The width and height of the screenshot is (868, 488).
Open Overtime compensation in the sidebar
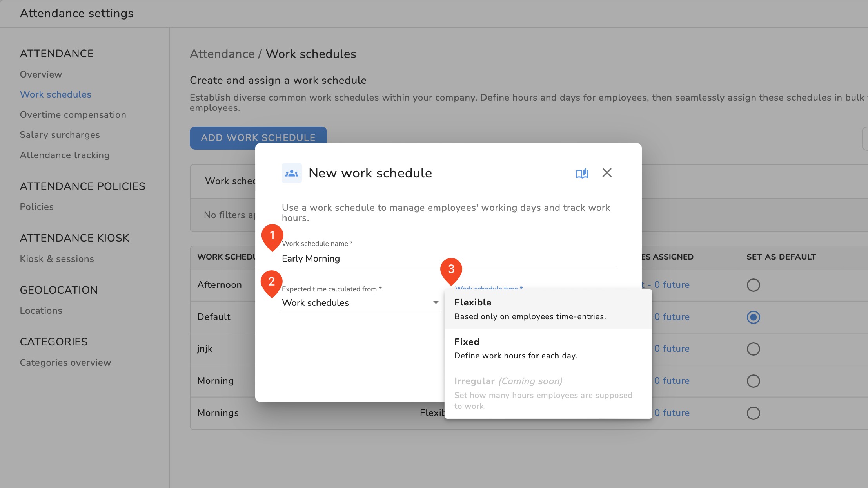point(73,115)
